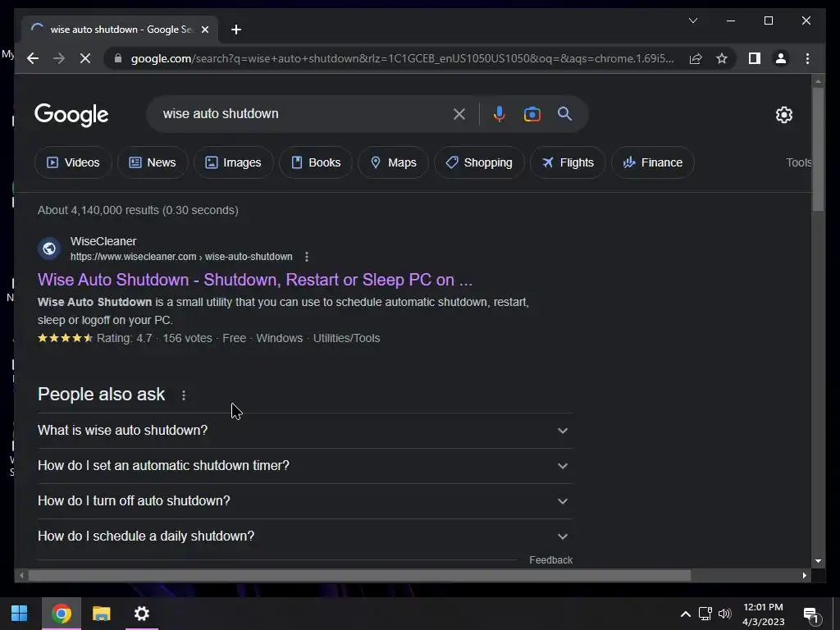Image resolution: width=840 pixels, height=630 pixels.
Task: Open a new tab with the plus button
Action: pos(236,30)
